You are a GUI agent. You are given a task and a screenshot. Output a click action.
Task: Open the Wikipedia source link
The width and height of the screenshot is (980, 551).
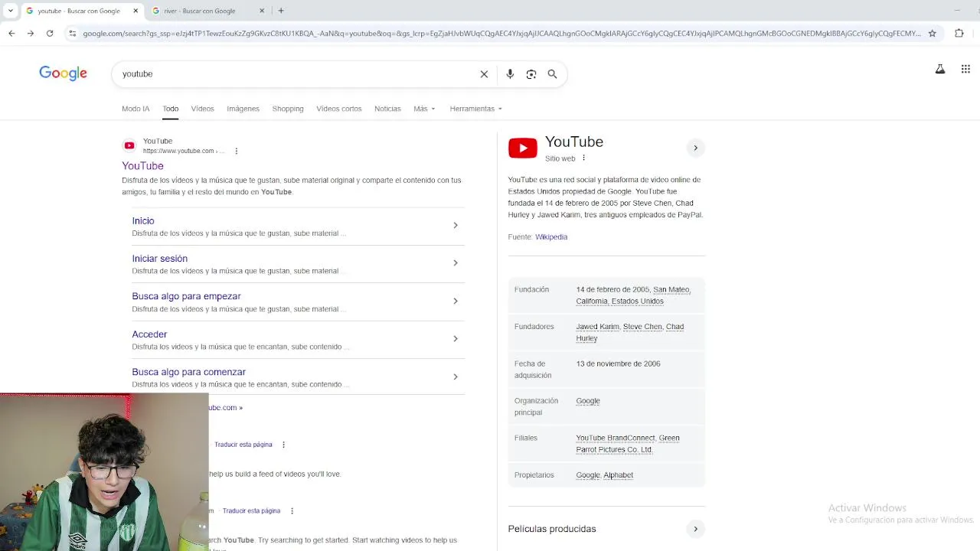[x=551, y=237]
